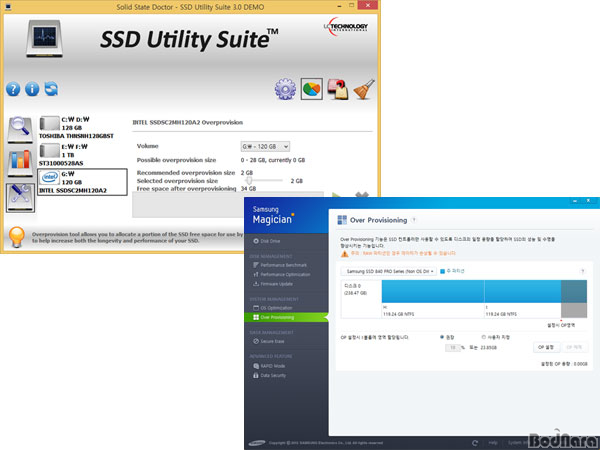The image size is (600, 450).
Task: Close the Samsung Magician window
Action: [588, 201]
